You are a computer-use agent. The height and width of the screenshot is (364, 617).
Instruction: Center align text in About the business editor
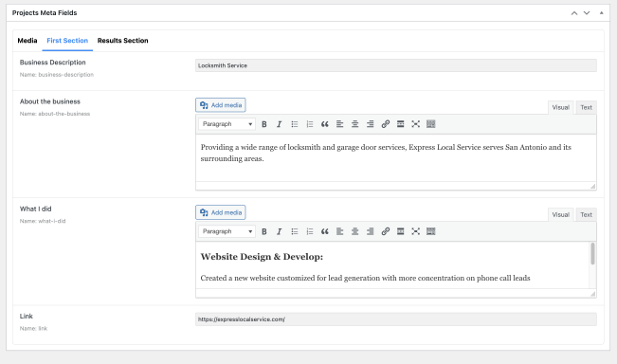pyautogui.click(x=354, y=124)
